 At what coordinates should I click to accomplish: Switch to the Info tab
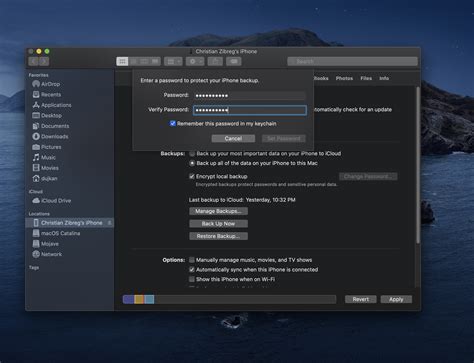[384, 78]
